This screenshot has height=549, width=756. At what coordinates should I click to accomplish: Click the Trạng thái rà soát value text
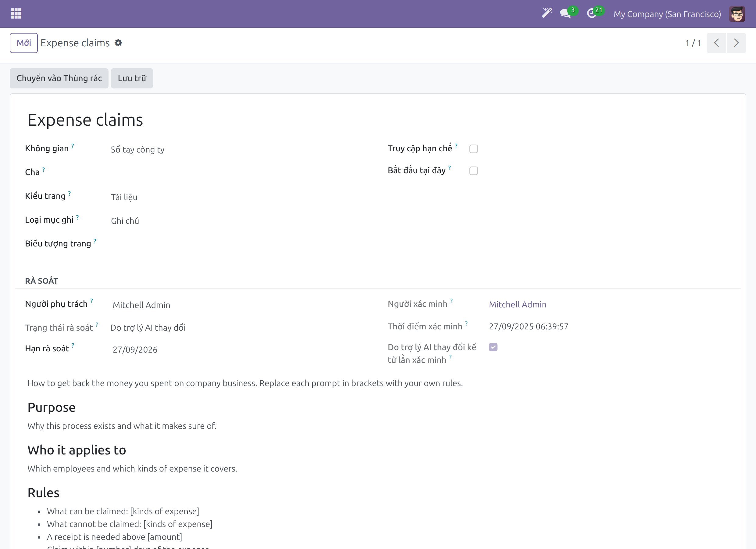click(x=148, y=328)
